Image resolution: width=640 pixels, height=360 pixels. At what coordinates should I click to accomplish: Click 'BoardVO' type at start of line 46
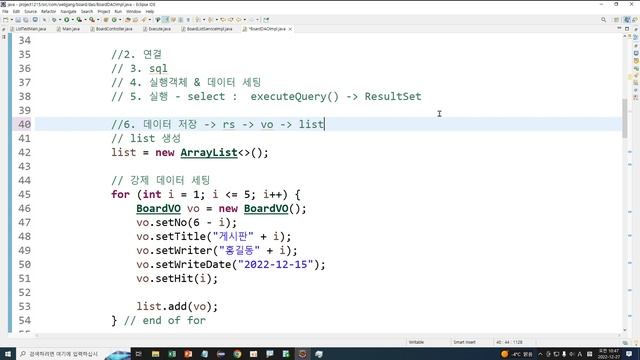pos(158,208)
